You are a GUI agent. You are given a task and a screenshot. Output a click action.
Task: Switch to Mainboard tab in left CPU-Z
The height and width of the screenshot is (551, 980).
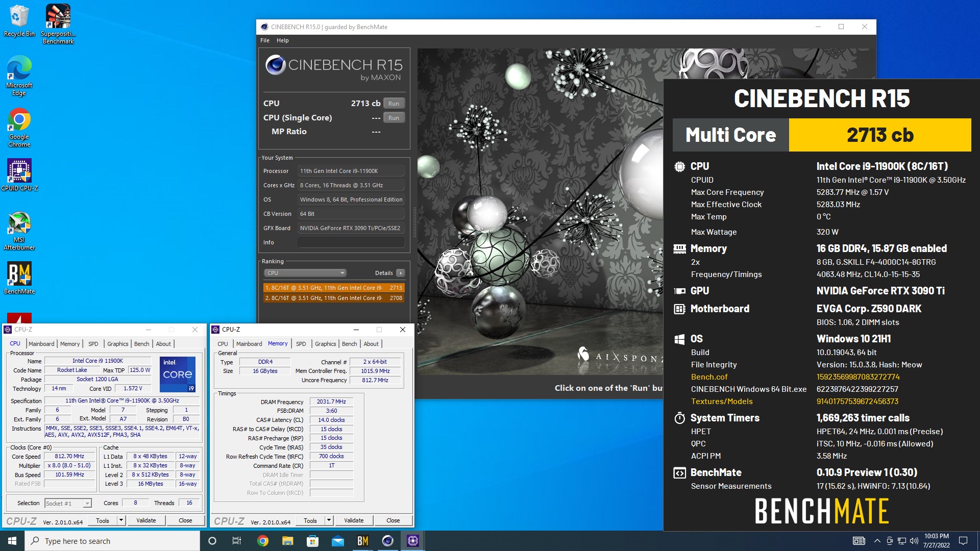click(41, 344)
